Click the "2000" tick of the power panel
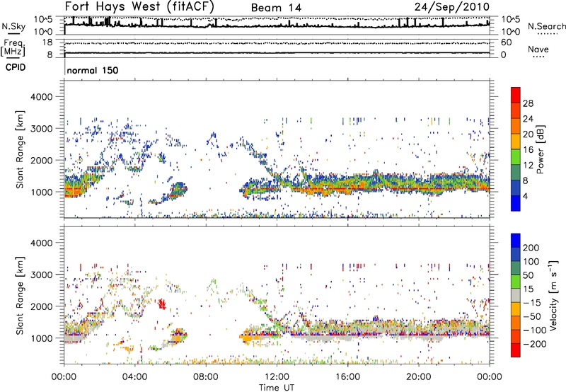566x392 pixels. point(41,160)
